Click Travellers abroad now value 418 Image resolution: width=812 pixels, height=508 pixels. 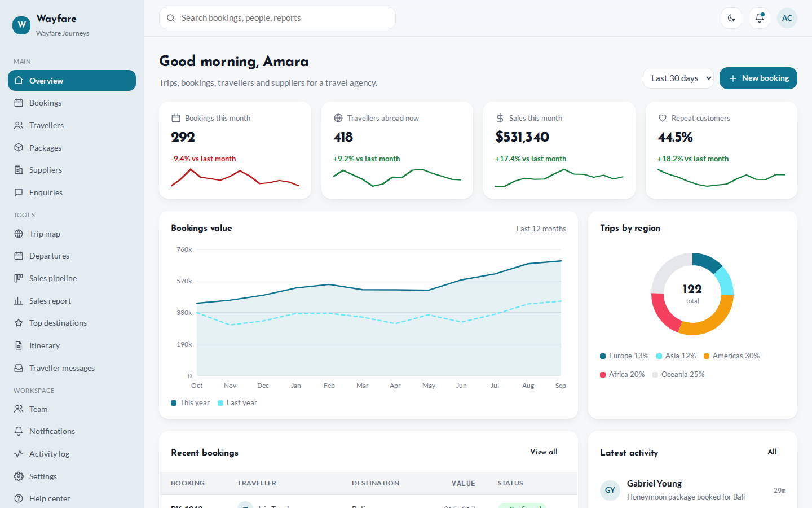(x=343, y=137)
